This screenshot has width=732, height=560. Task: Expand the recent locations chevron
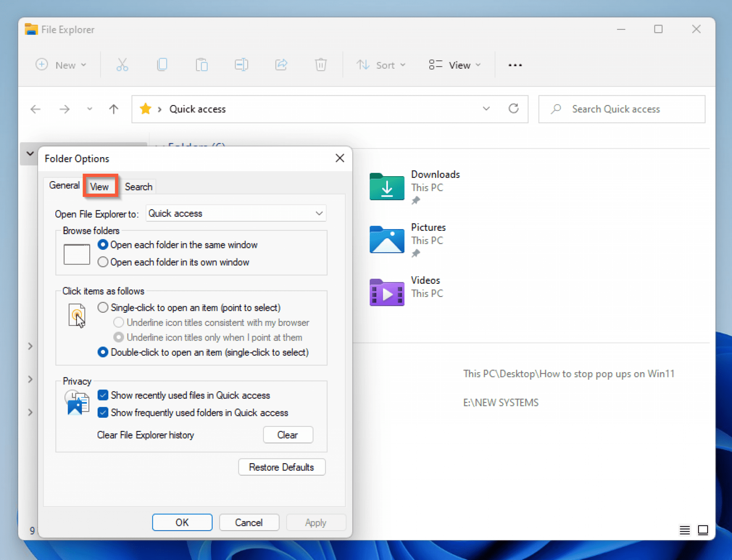(x=89, y=109)
